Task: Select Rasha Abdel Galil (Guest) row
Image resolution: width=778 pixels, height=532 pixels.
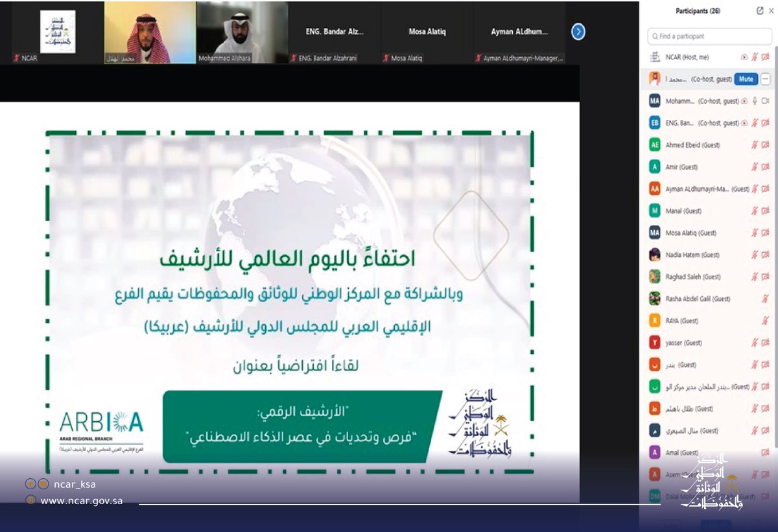Action: pyautogui.click(x=710, y=299)
